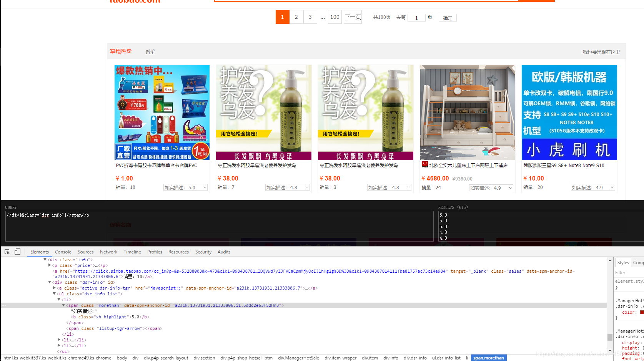Open PVC折弯卡背胶卡 product title link

coord(156,166)
